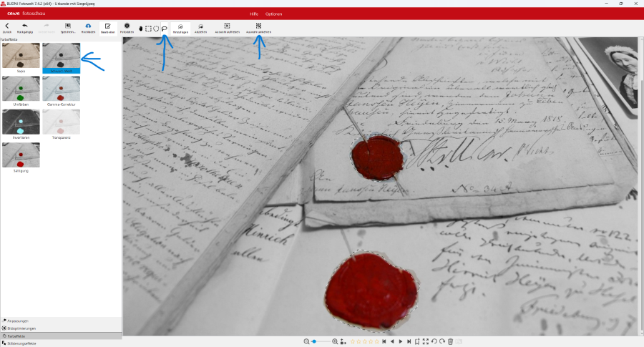The width and height of the screenshot is (644, 347).
Task: Rate the photo two stars
Action: point(358,342)
